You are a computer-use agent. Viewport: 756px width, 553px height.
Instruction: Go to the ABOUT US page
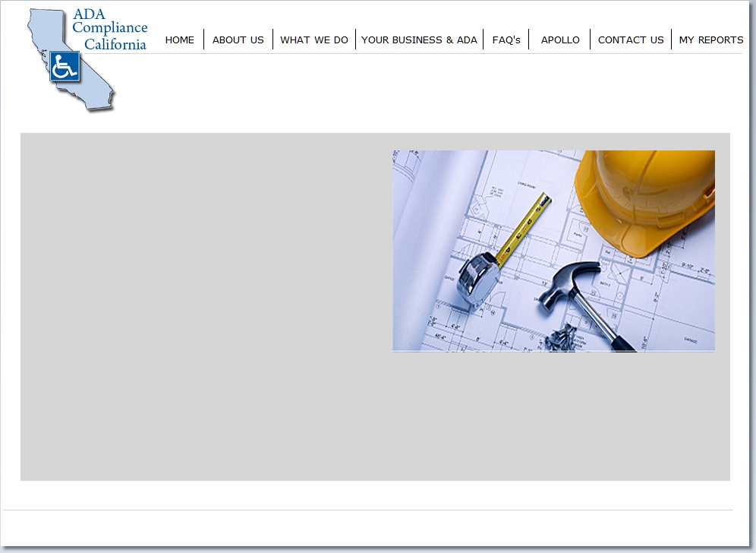click(238, 40)
